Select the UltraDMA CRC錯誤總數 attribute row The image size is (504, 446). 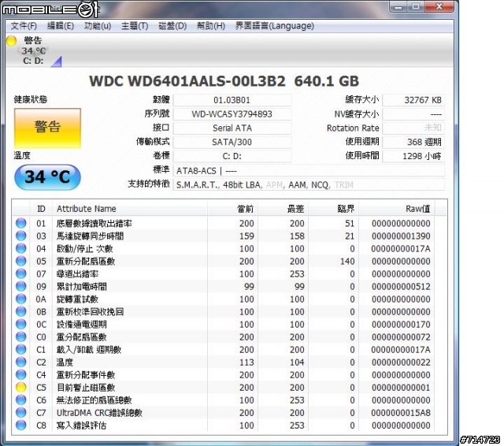225,413
